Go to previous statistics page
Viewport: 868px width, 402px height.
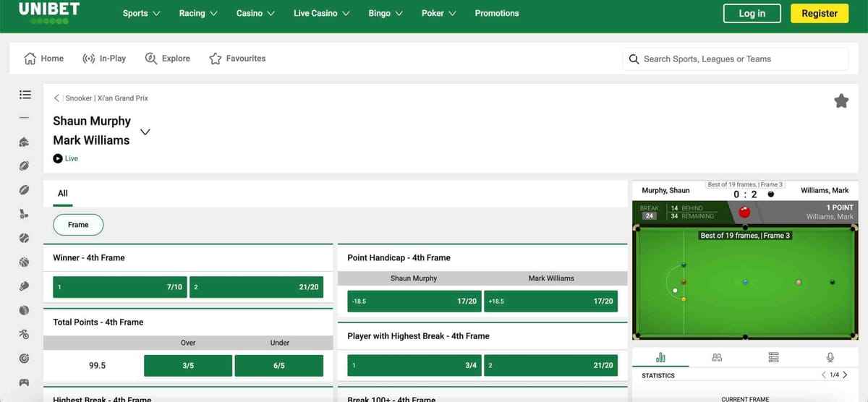(x=823, y=375)
